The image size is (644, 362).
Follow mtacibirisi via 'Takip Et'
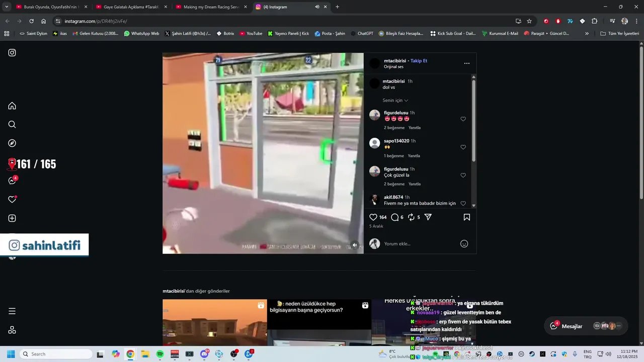(419, 61)
